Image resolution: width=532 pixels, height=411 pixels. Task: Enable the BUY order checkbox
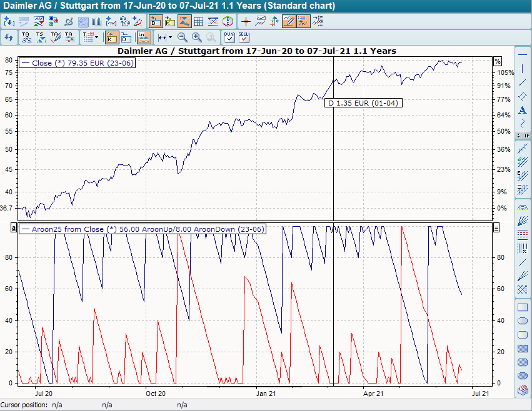click(228, 37)
